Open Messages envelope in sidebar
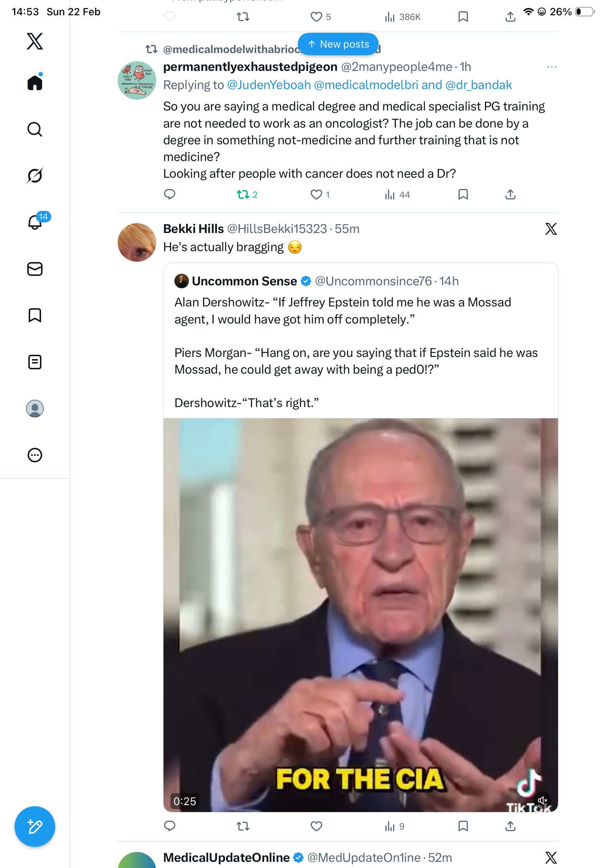The image size is (606, 868). 35,269
